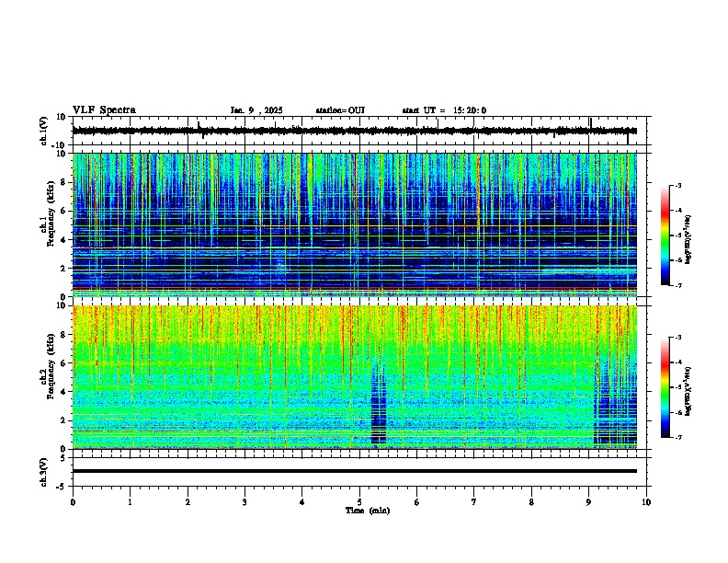This screenshot has height=563, width=728.
Task: Click the "-3" label on ch.1 color scale
Action: point(677,185)
